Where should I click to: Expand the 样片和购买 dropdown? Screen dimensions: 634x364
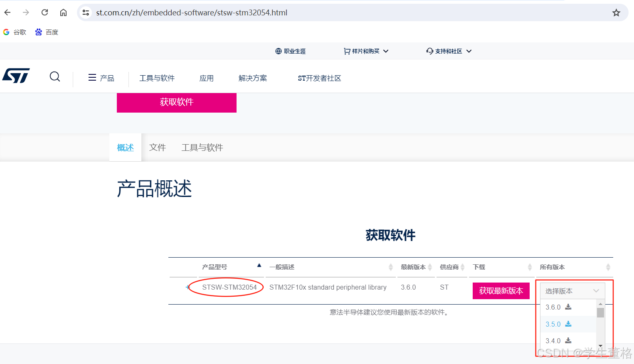pyautogui.click(x=366, y=51)
